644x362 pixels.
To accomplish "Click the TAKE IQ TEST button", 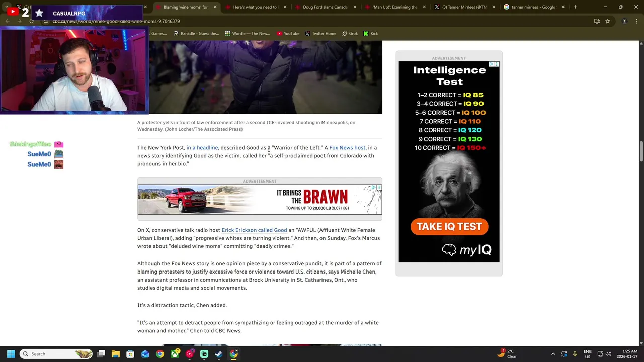I will (x=449, y=227).
